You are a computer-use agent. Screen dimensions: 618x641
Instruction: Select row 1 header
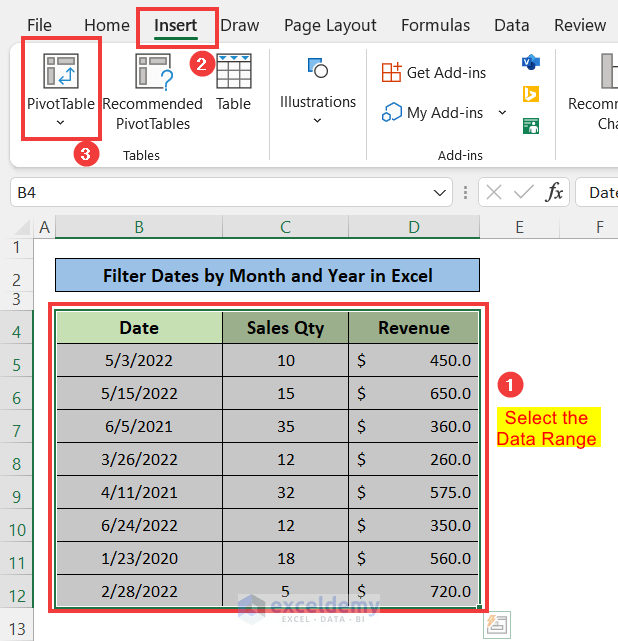click(16, 248)
